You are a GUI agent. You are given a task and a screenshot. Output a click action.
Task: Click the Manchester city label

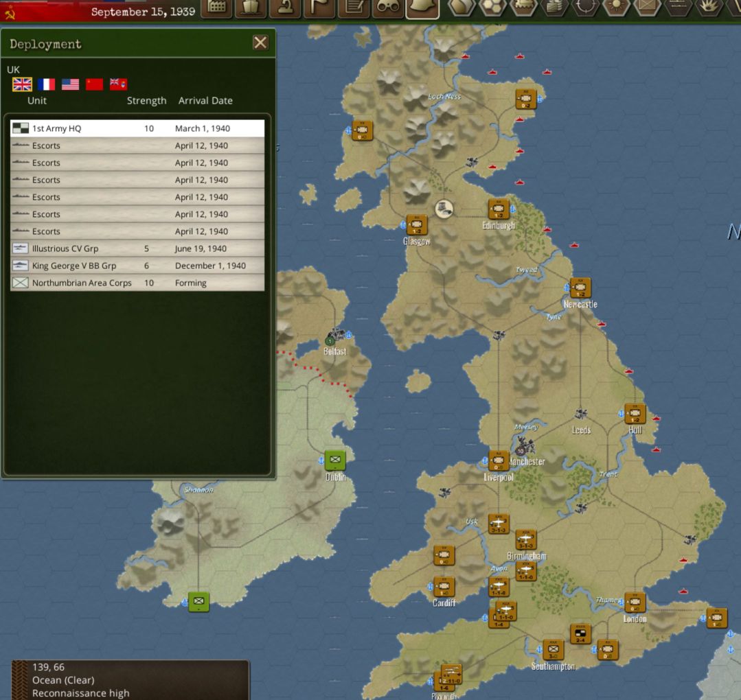[526, 461]
